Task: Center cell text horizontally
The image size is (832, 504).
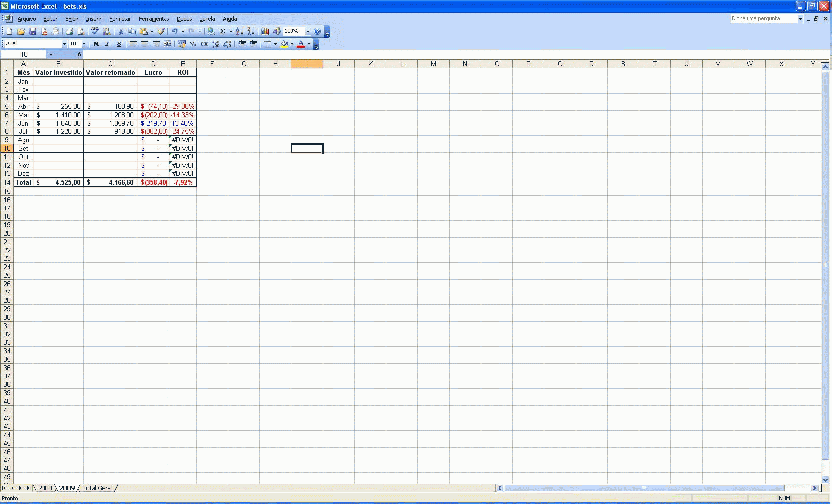Action: [145, 44]
